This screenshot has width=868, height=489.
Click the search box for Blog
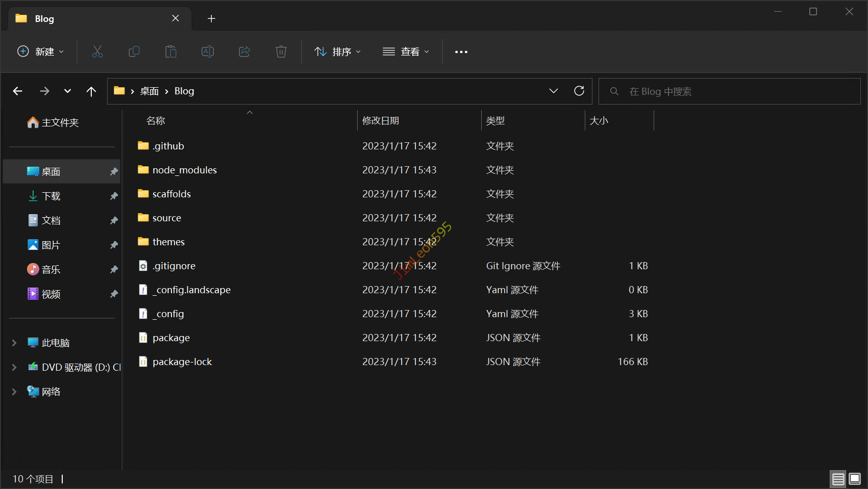[729, 91]
